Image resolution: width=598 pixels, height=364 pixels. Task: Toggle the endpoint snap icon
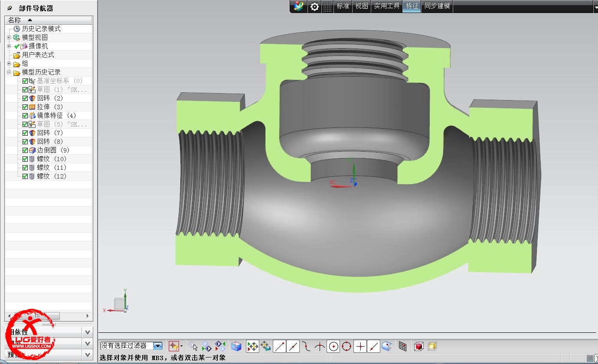pos(279,346)
